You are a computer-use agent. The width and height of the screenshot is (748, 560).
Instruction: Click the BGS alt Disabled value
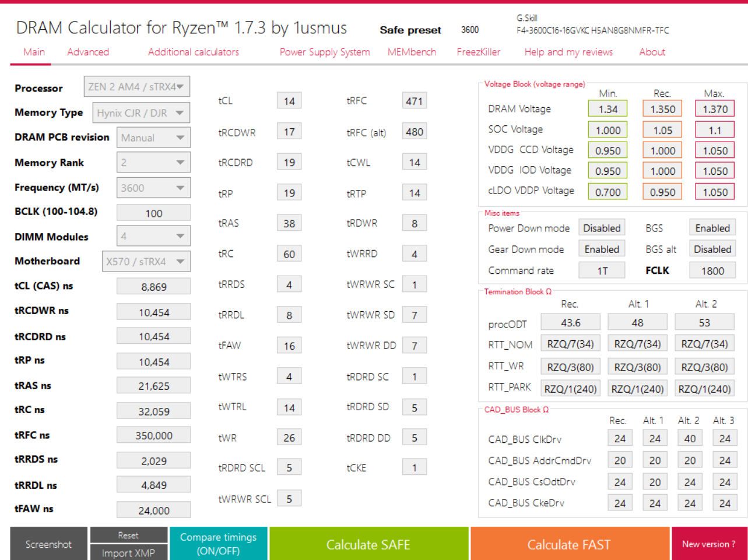tap(712, 249)
